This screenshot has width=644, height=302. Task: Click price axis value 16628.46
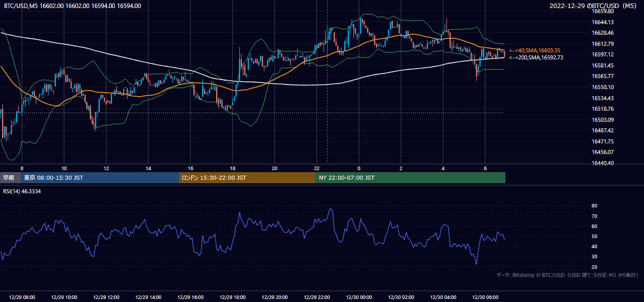click(x=602, y=33)
